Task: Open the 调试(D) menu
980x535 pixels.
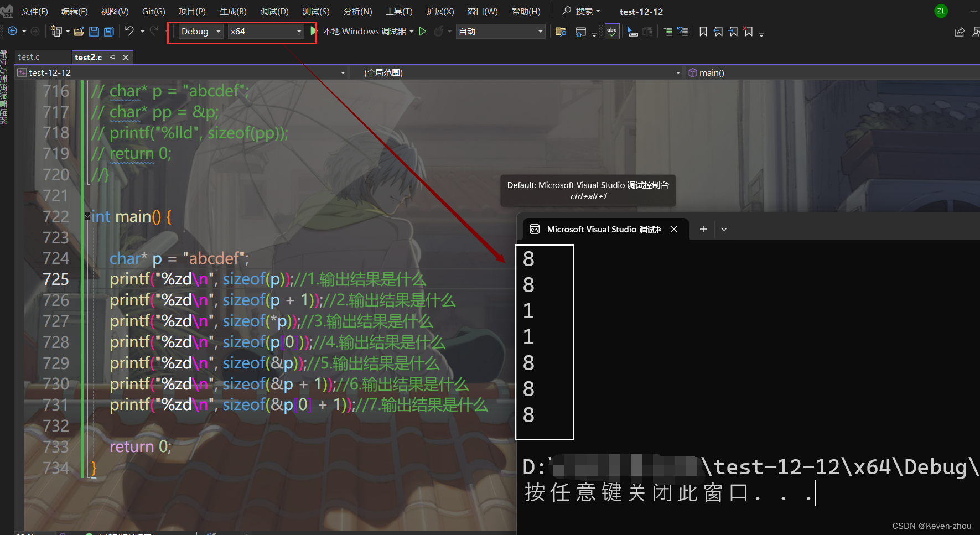Action: [274, 11]
